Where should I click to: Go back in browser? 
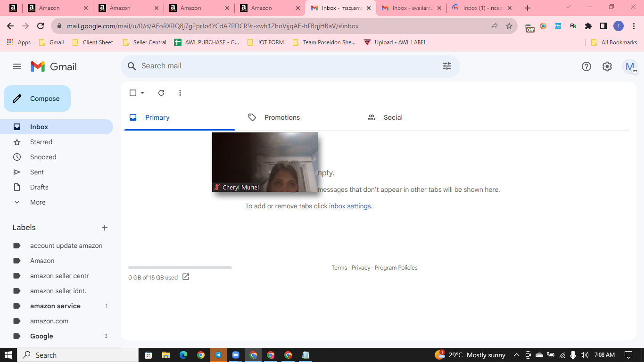pos(10,26)
